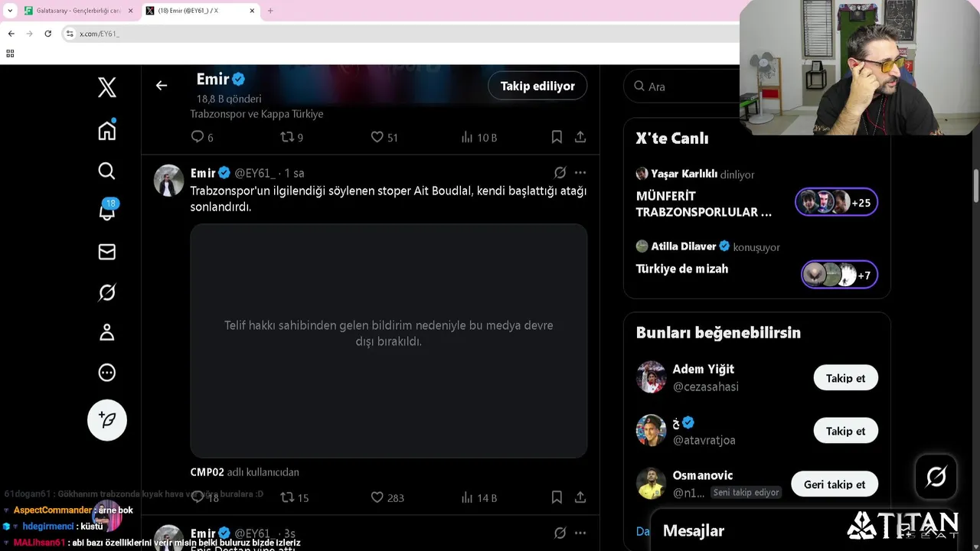Click the Takip ediliyor following button
980x551 pixels.
point(537,86)
